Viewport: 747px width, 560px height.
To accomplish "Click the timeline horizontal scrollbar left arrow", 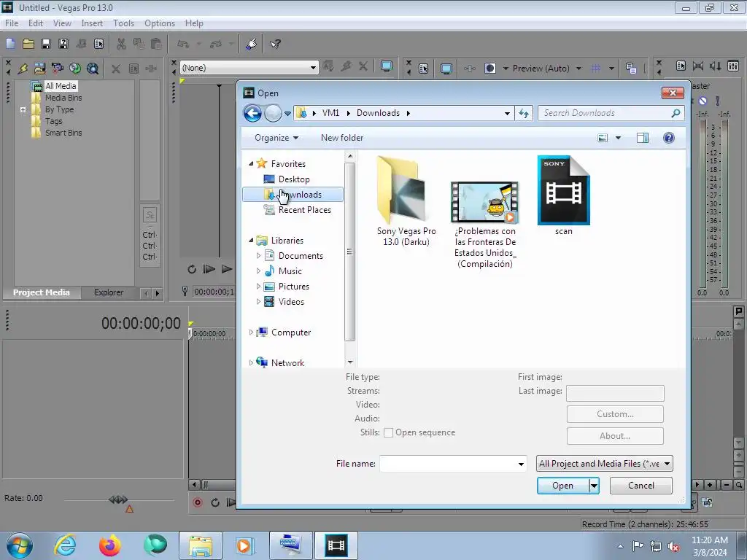I will tap(193, 485).
